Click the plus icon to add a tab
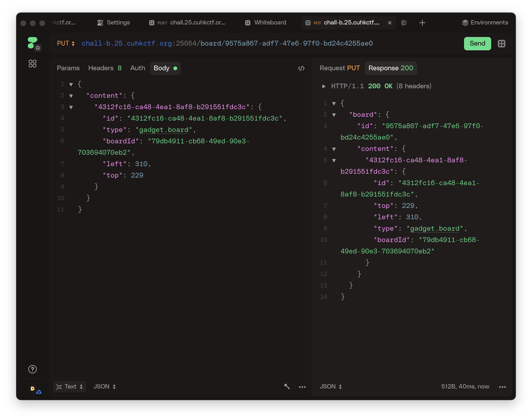 point(422,23)
